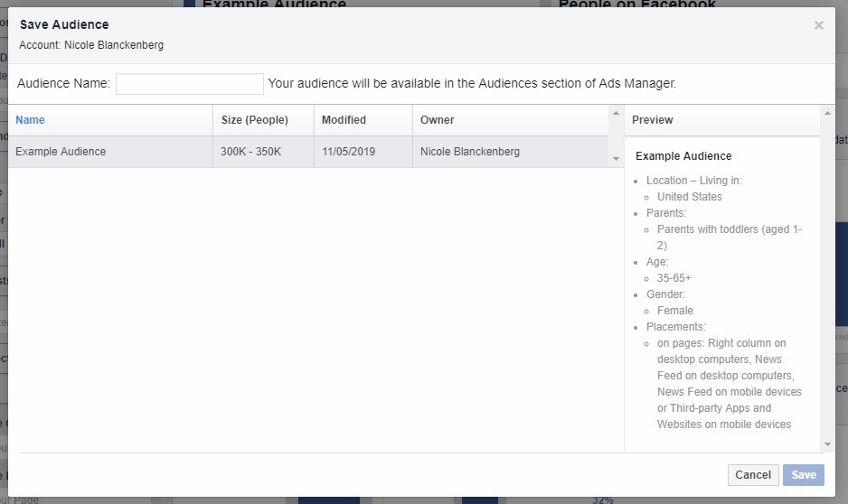
Task: Sort the table by the Name column header
Action: (x=31, y=120)
